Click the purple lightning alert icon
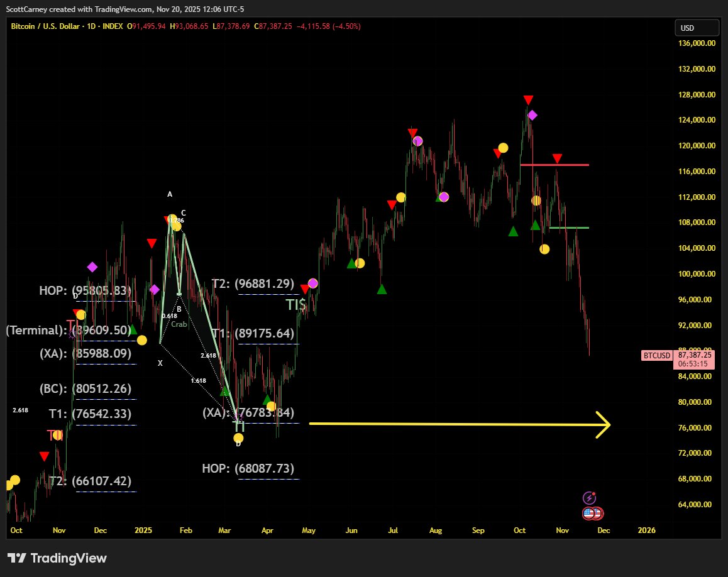The width and height of the screenshot is (728, 577). (589, 498)
